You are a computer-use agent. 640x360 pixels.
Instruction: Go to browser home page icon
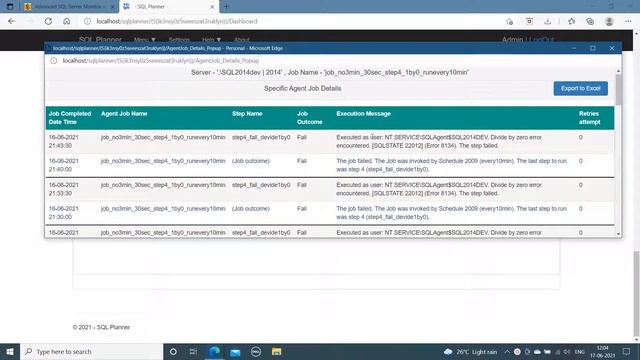tap(67, 21)
